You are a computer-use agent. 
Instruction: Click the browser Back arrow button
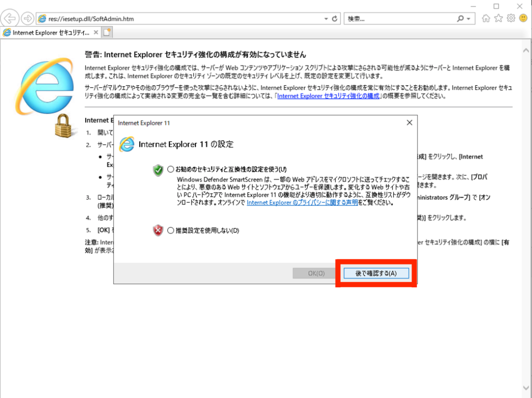(x=10, y=18)
